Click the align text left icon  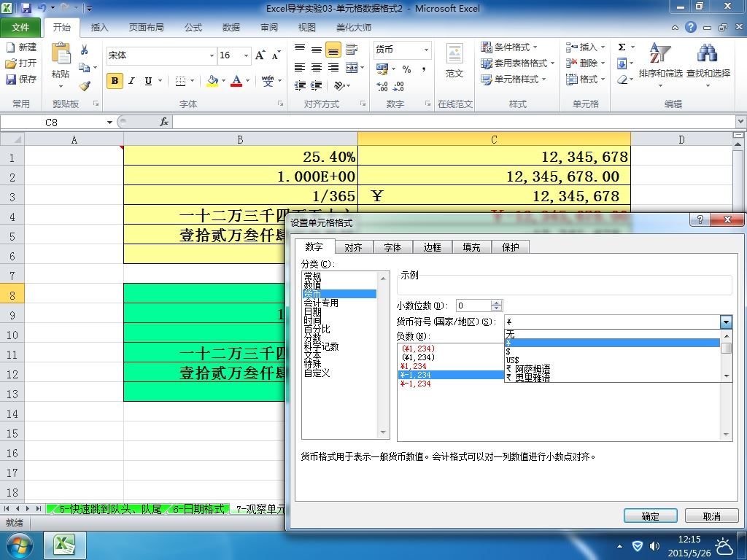[x=300, y=68]
